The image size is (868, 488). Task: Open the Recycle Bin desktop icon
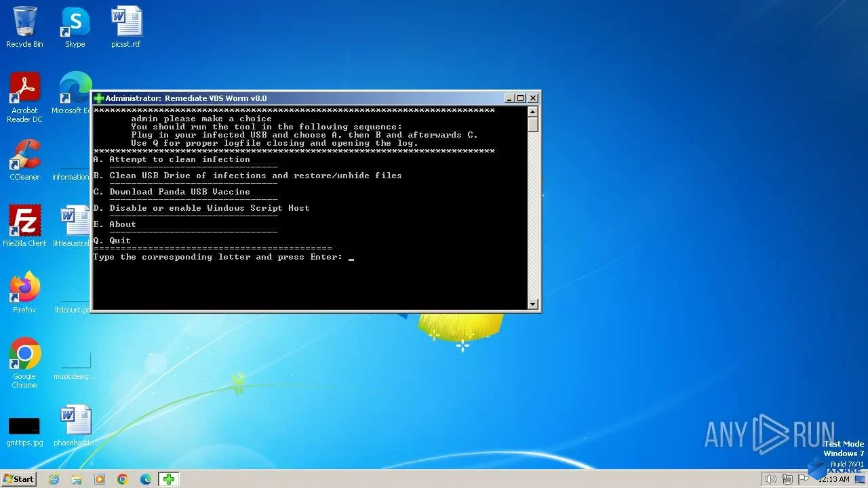pyautogui.click(x=24, y=27)
